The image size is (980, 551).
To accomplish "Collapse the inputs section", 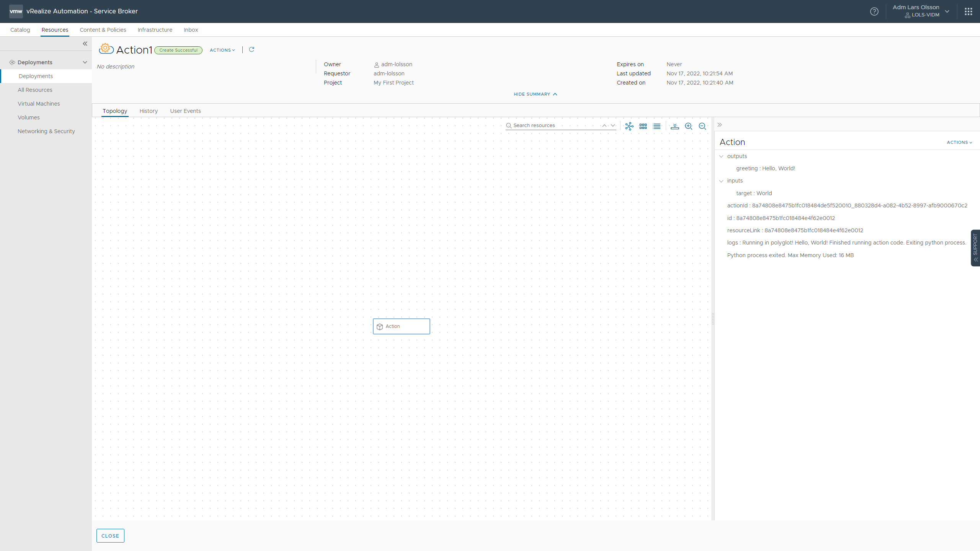I will pyautogui.click(x=722, y=181).
